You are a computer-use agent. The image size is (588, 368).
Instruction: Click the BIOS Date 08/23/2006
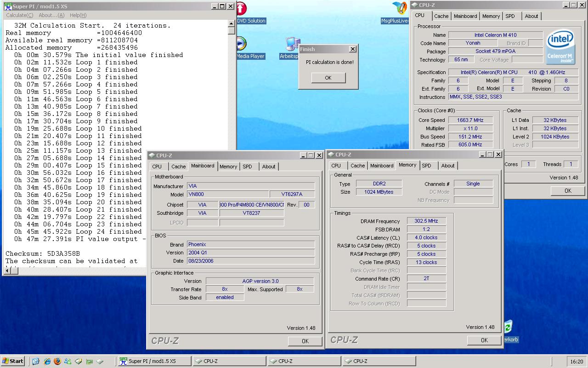tap(250, 261)
